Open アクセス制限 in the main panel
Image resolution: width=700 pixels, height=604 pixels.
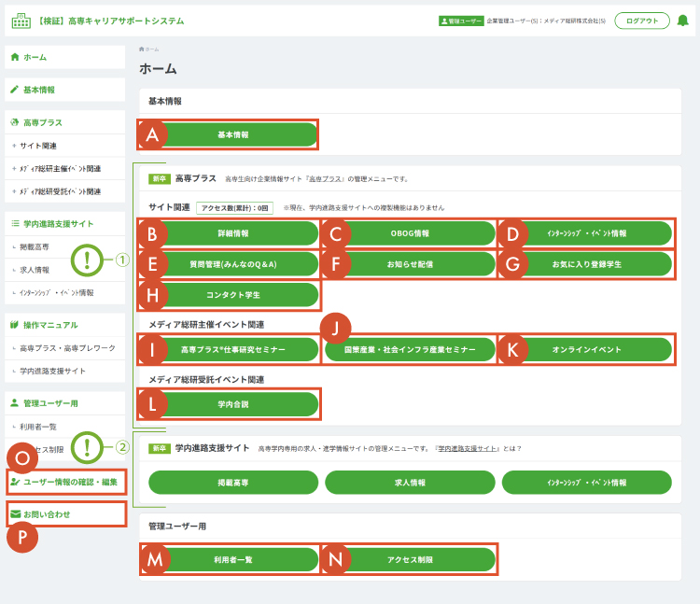(x=409, y=559)
